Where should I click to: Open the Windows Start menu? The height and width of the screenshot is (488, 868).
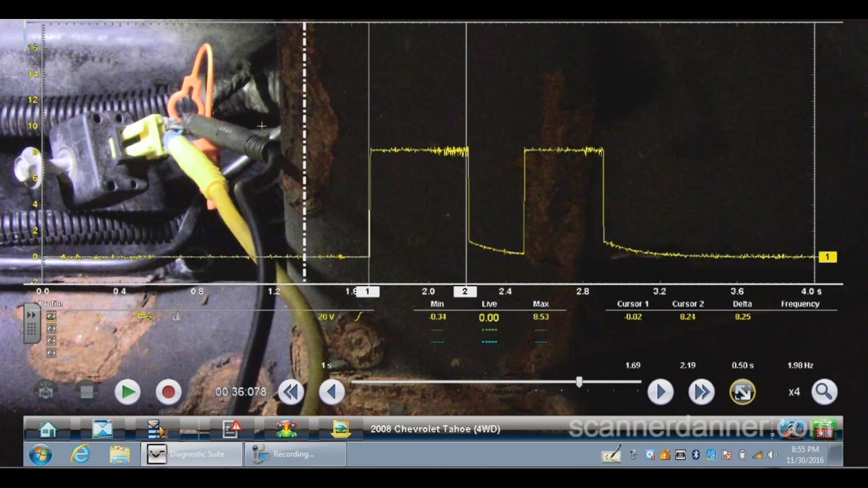pyautogui.click(x=41, y=454)
